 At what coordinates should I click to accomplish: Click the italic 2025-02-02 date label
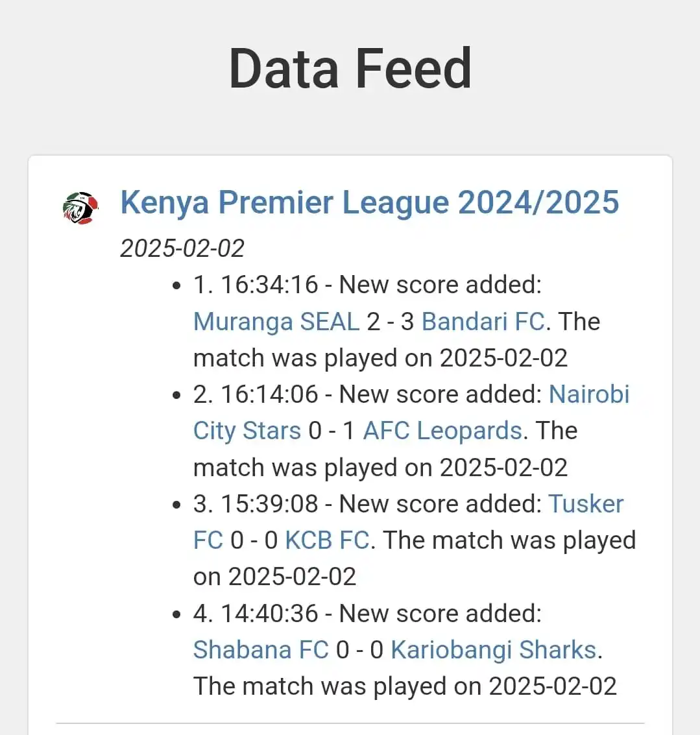click(x=182, y=248)
